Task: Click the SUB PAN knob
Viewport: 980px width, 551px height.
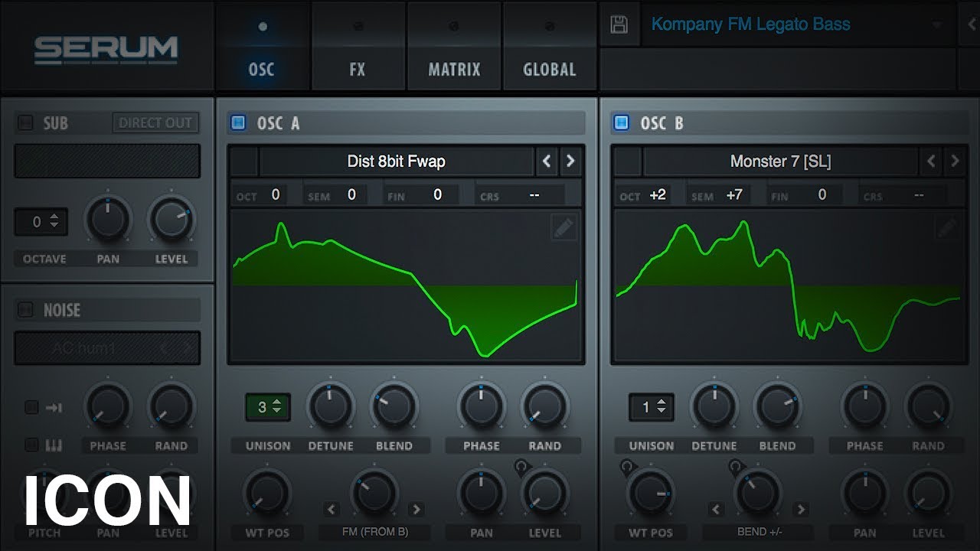Action: tap(108, 220)
